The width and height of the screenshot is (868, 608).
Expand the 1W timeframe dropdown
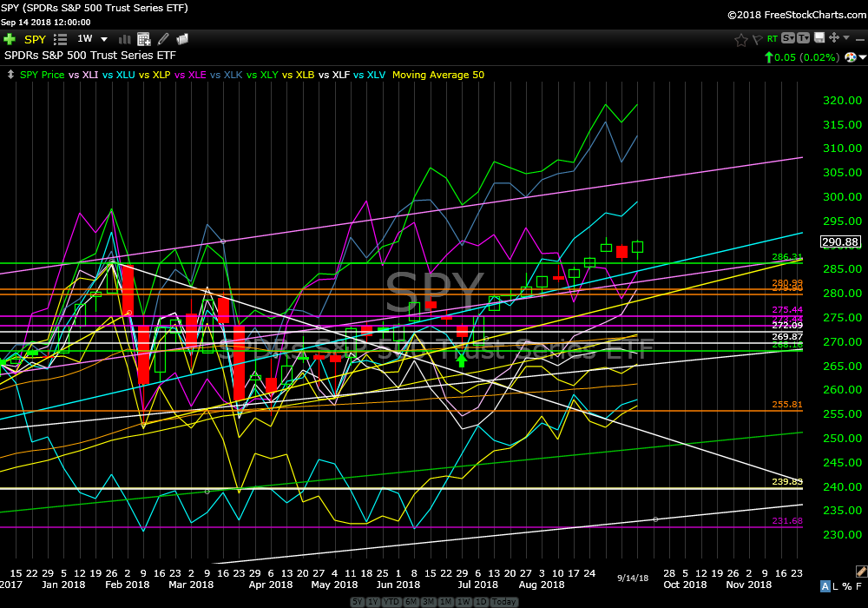pyautogui.click(x=104, y=39)
